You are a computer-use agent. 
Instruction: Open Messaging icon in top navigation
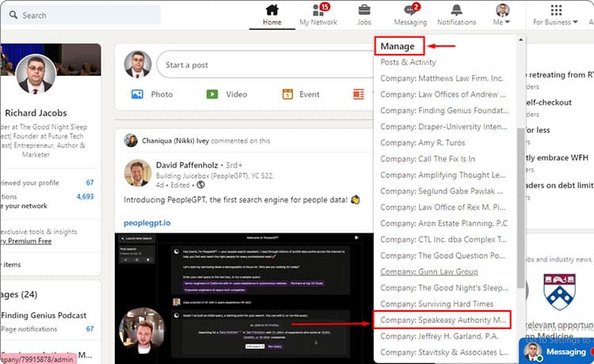410,10
